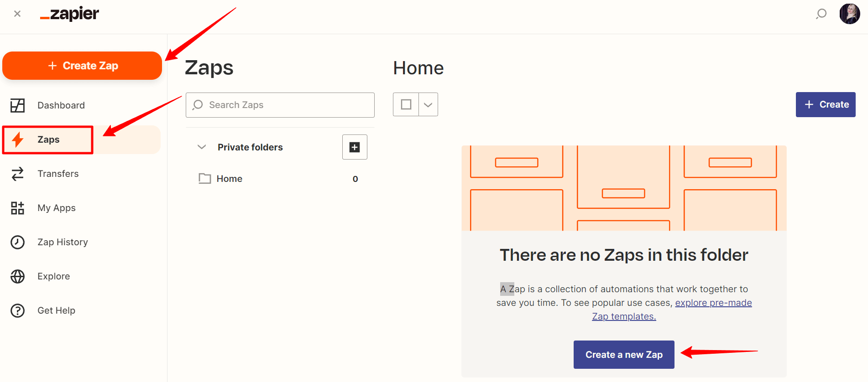This screenshot has height=382, width=868.
Task: Click the Dashboard icon in the sidebar
Action: [17, 105]
